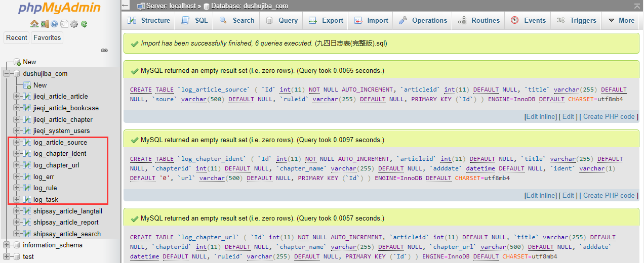Open the More dropdown menu
644x263 pixels.
coord(621,21)
